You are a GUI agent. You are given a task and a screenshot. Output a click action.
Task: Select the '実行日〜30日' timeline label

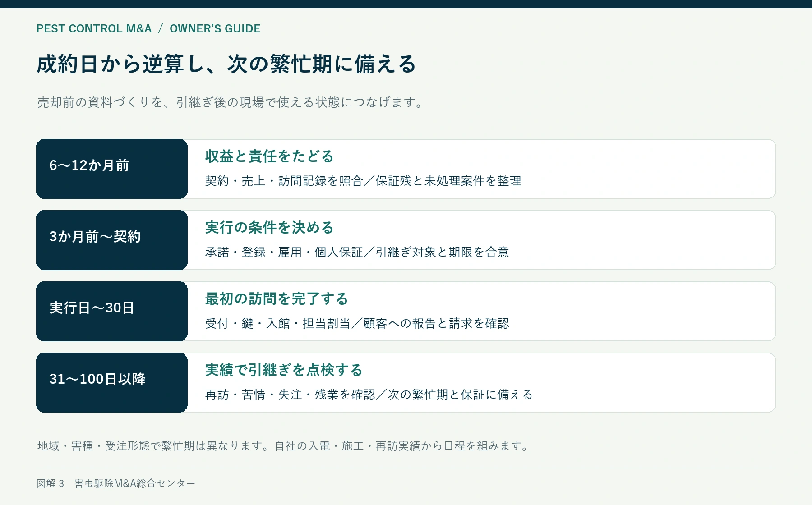pyautogui.click(x=92, y=308)
